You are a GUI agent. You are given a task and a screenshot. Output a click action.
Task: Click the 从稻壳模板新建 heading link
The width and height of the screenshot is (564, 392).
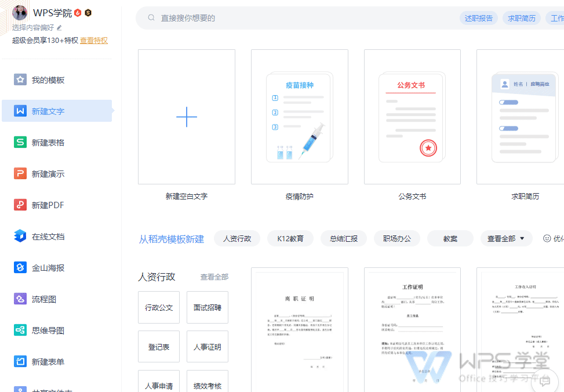point(172,239)
